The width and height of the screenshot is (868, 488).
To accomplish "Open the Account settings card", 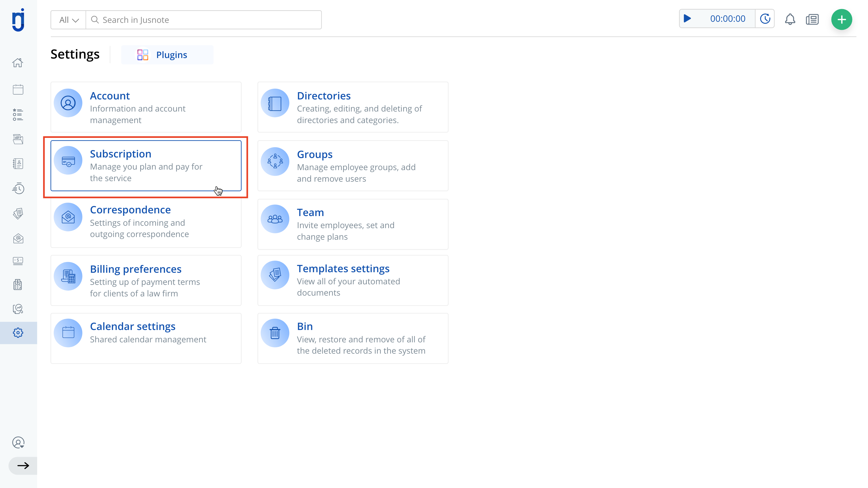I will click(x=146, y=107).
